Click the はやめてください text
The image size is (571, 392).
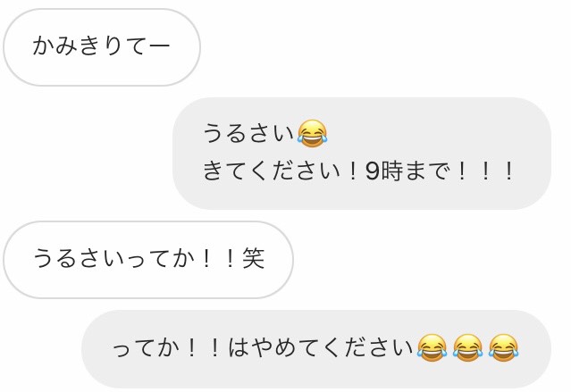[321, 347]
